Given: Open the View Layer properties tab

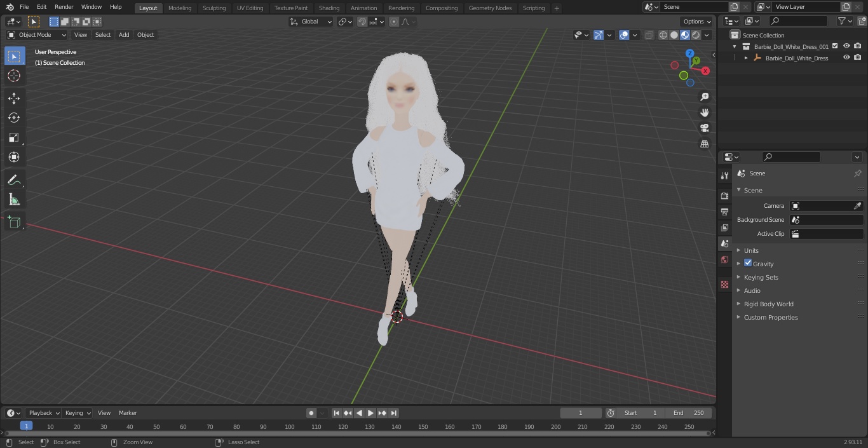Looking at the screenshot, I should click(724, 227).
